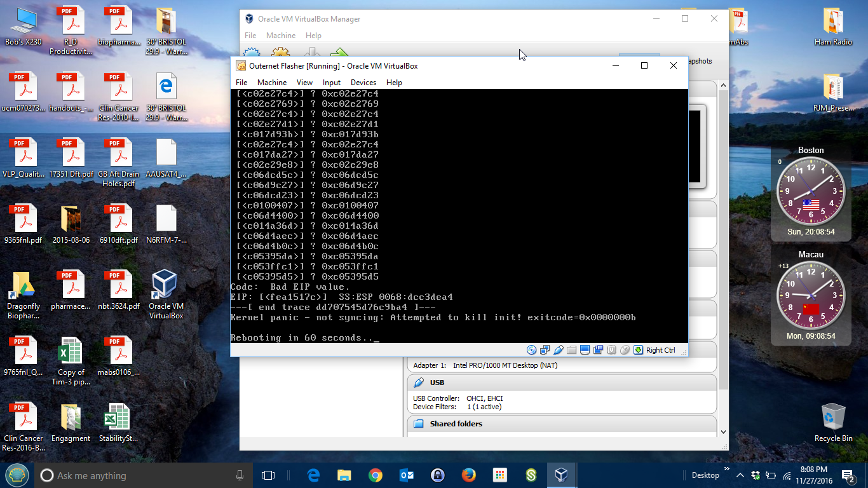Open the View menu in VM window
This screenshot has height=488, width=868.
click(x=304, y=83)
